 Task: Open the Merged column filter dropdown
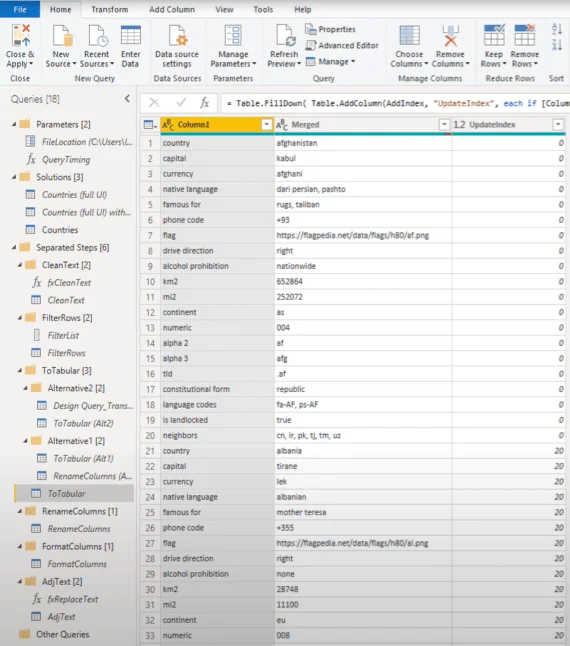click(444, 124)
